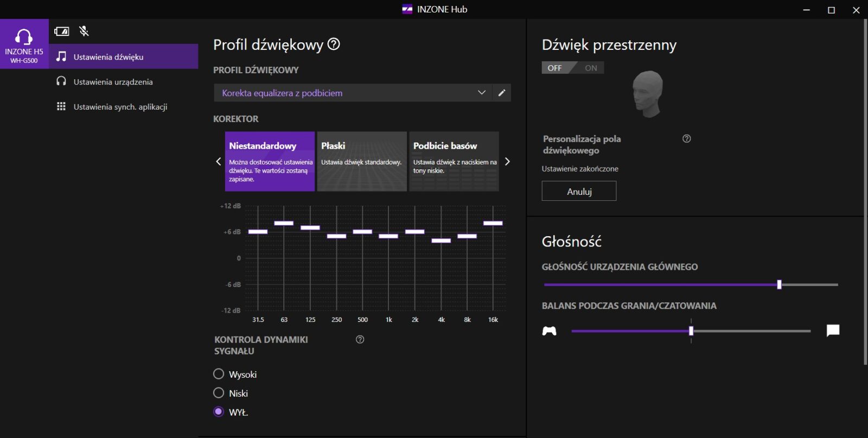Screen dimensions: 868x438
Task: Select WYŁ. dynamic range option
Action: (x=219, y=412)
